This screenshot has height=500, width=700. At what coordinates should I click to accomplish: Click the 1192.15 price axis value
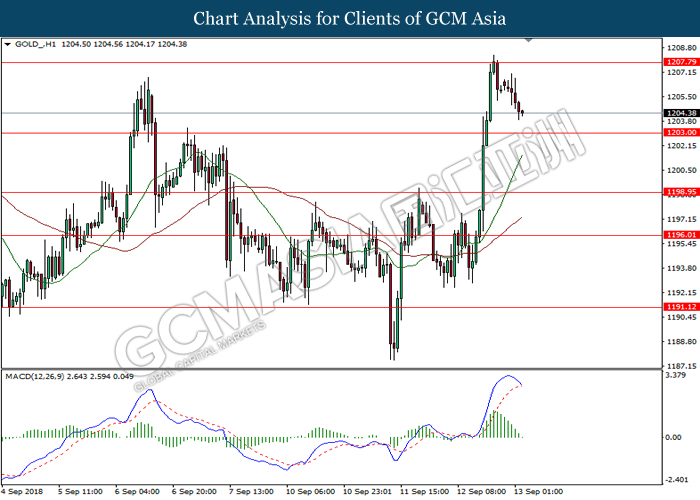(681, 293)
